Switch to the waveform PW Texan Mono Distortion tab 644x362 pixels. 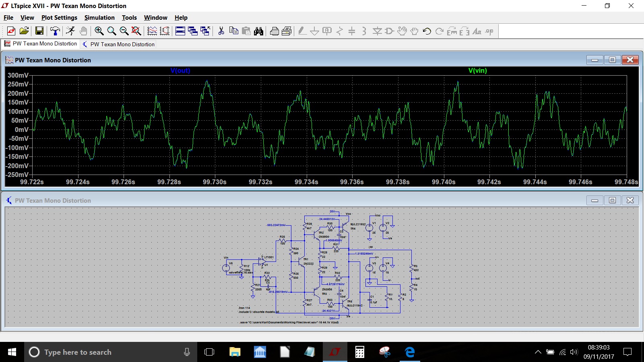tap(40, 44)
